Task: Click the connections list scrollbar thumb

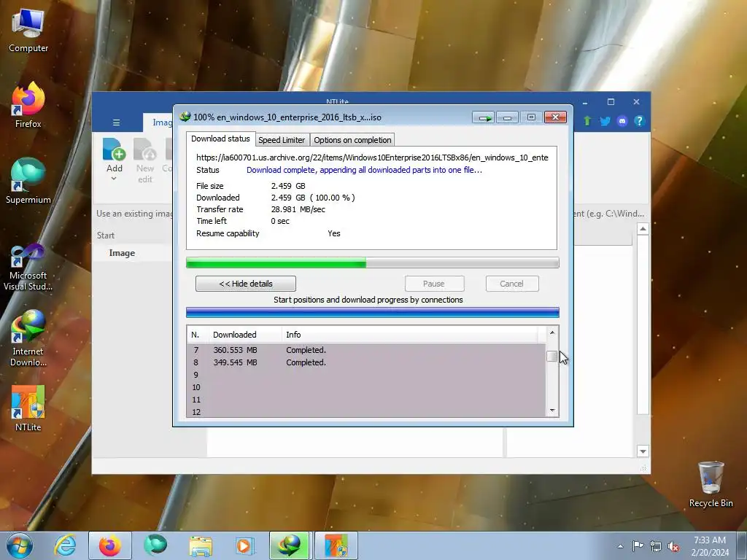Action: pos(552,356)
